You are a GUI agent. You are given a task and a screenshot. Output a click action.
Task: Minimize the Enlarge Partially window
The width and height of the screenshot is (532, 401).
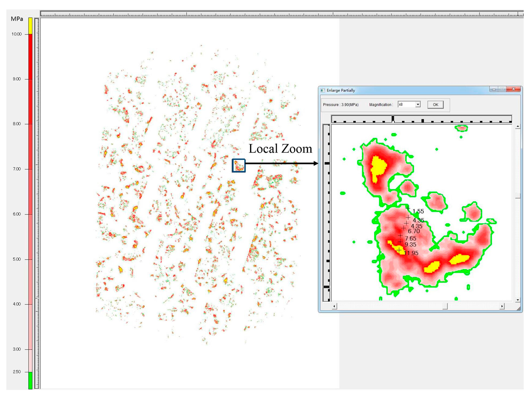click(494, 89)
